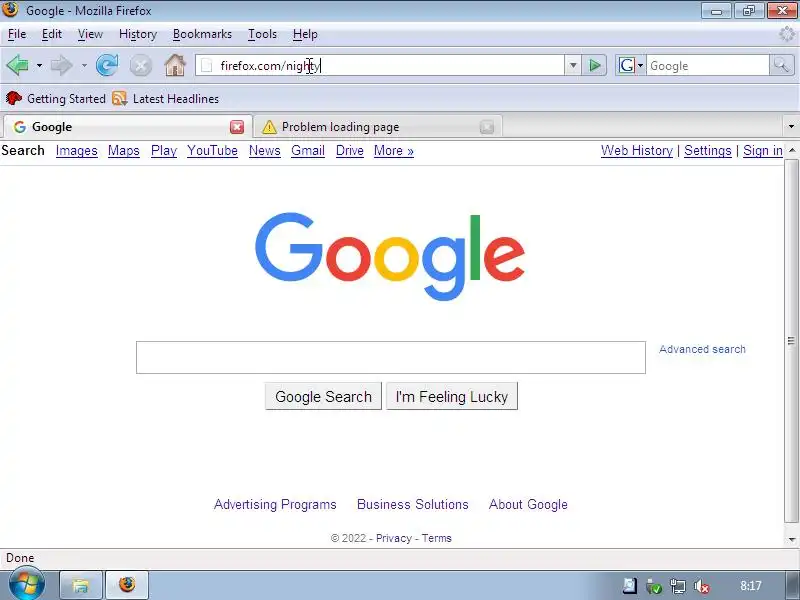Screen dimensions: 800x600
Task: Open the News link
Action: pos(264,151)
